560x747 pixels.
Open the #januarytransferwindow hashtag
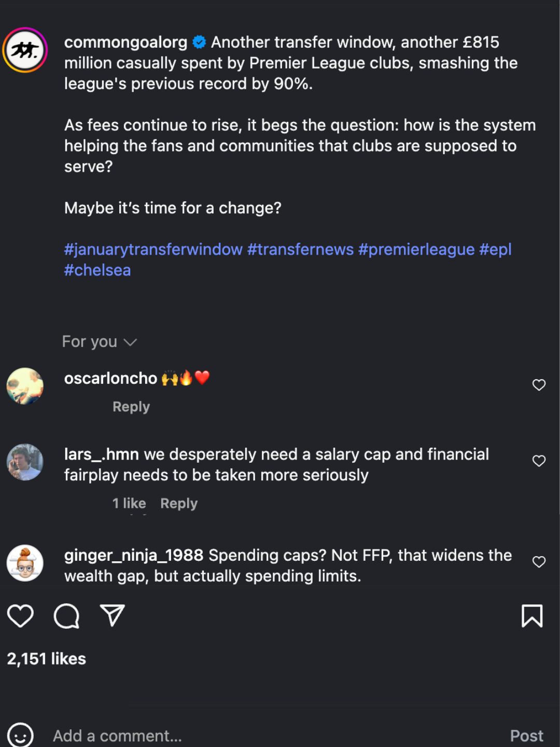point(153,250)
